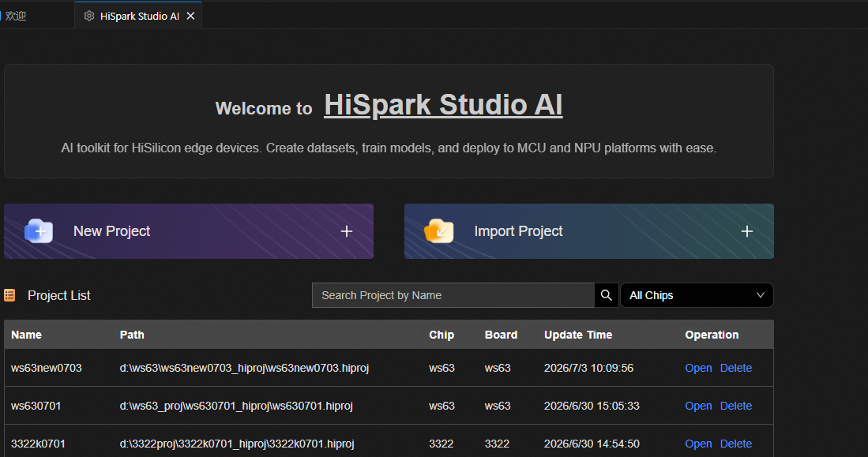Open the 3322k0701 project
The height and width of the screenshot is (457, 868).
point(698,444)
